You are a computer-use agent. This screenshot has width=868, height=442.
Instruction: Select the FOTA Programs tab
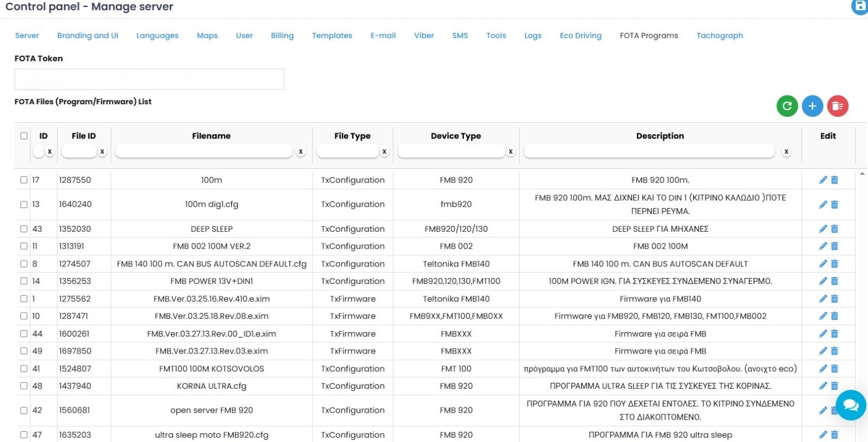649,35
